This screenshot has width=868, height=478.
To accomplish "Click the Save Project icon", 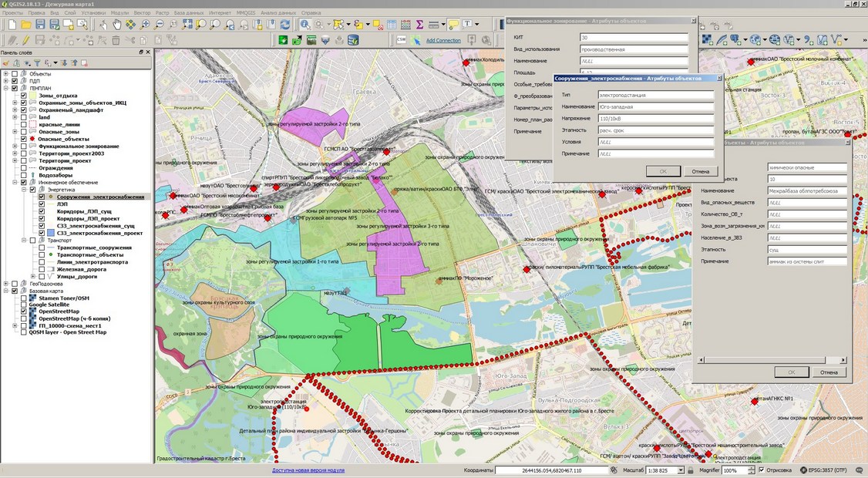I will (39, 25).
